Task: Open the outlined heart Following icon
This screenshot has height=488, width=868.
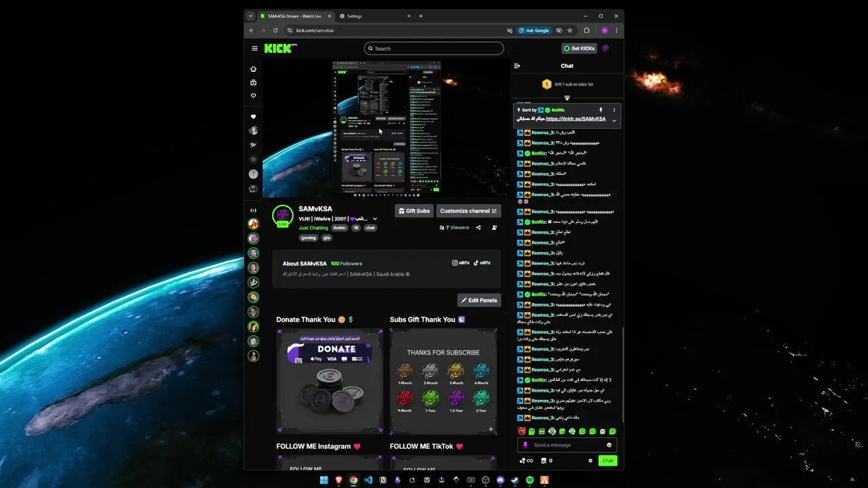Action: pyautogui.click(x=254, y=96)
